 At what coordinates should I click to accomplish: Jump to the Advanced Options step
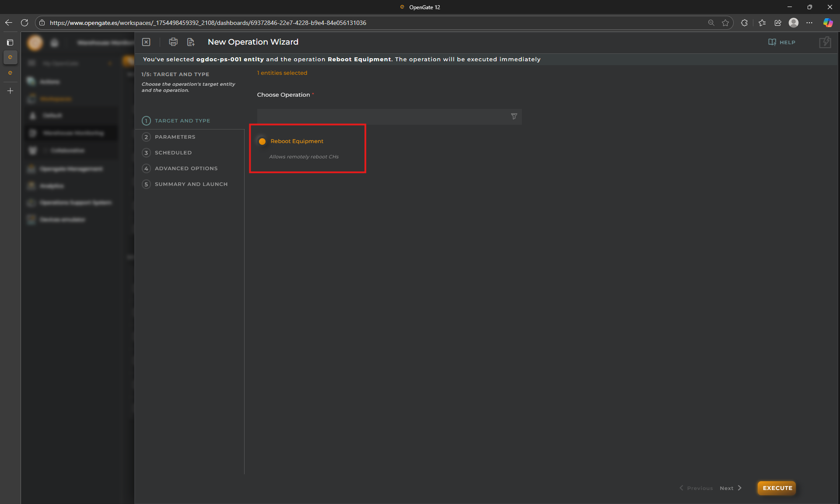coord(186,168)
